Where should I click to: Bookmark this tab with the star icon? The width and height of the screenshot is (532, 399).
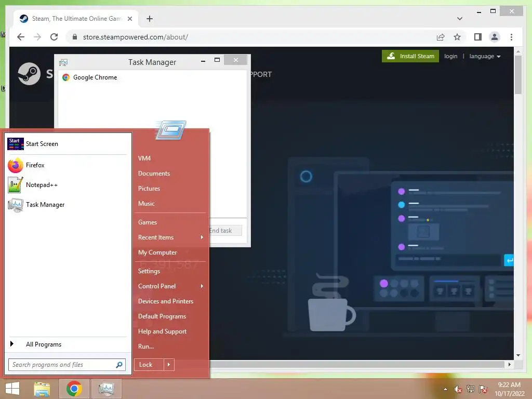(x=457, y=37)
